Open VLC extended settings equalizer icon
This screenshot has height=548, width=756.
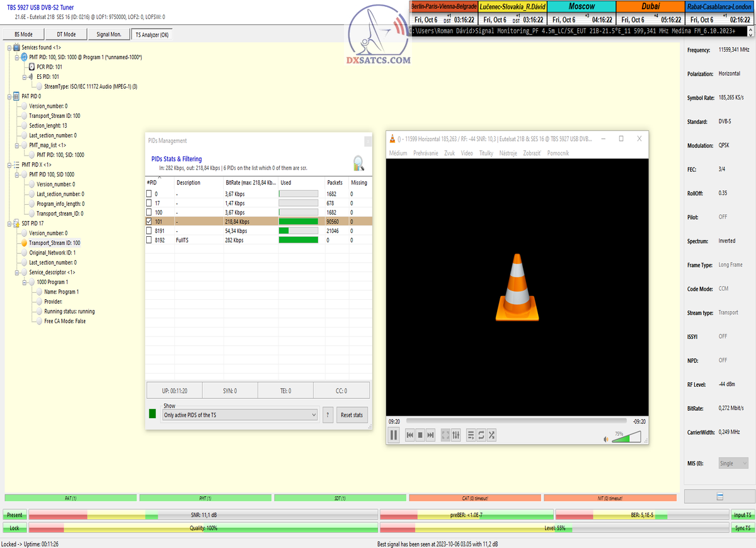[456, 435]
